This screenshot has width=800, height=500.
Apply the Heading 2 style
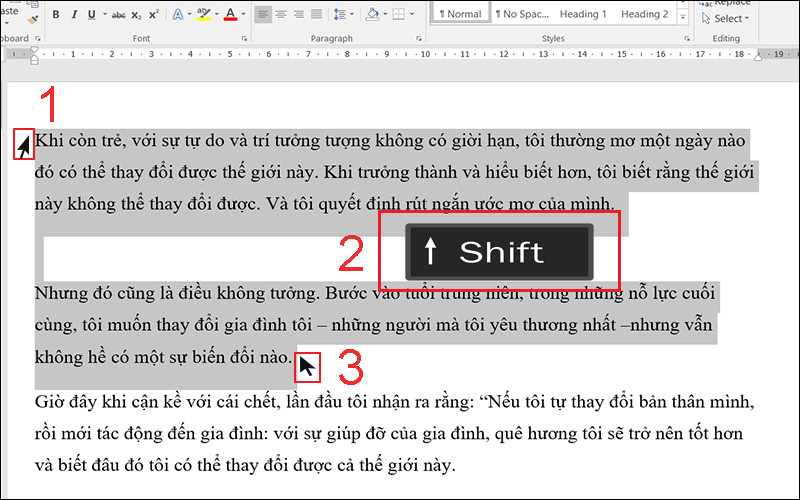pos(644,14)
